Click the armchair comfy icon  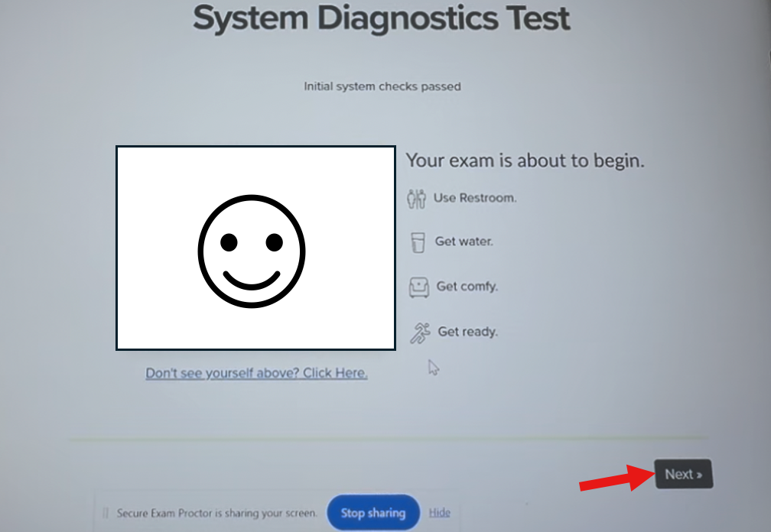pyautogui.click(x=418, y=287)
